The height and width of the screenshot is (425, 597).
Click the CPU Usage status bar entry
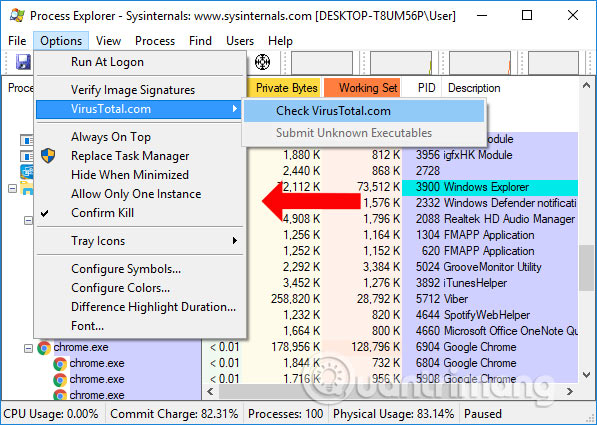pyautogui.click(x=51, y=414)
